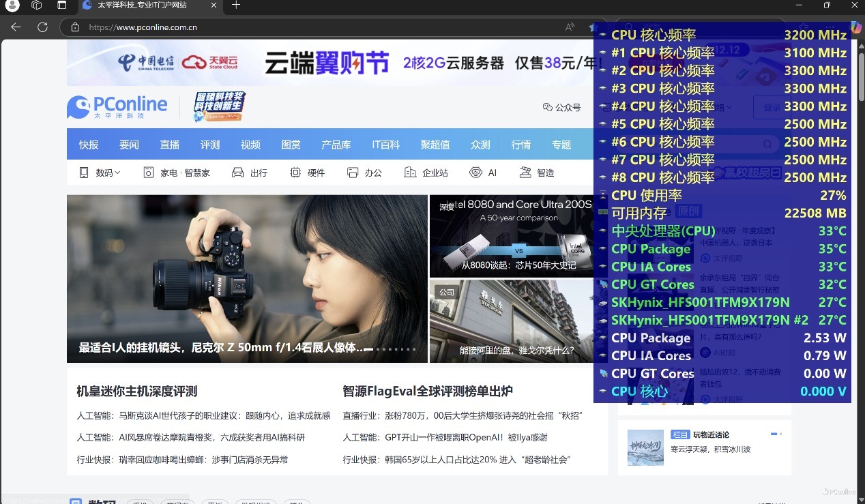
Task: Open the 机皇迷你主机深度评测 headline
Action: coord(137,391)
